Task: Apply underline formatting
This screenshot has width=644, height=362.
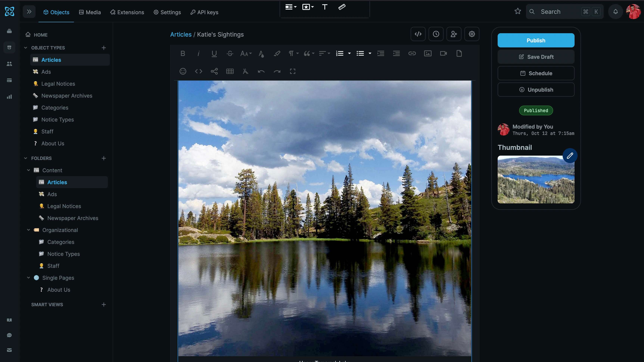Action: click(214, 54)
